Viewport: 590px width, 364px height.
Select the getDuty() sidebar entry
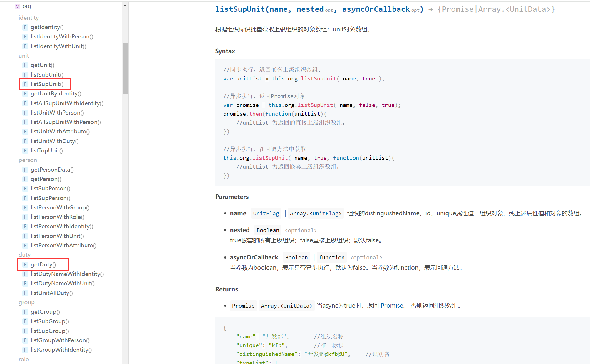[43, 264]
